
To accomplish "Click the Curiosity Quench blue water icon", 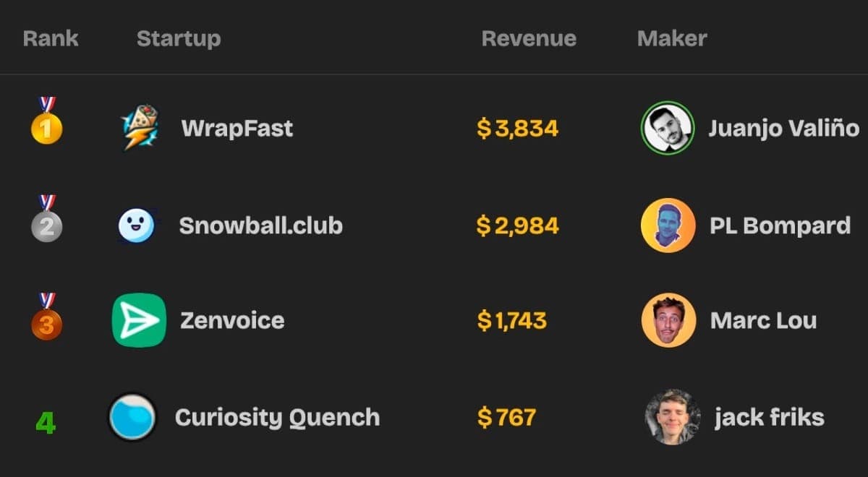I will coord(132,417).
